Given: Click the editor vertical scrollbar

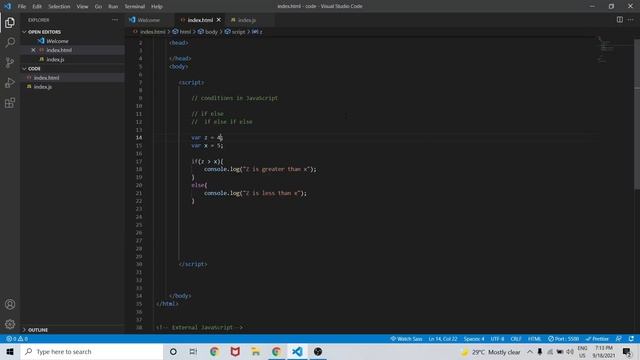Looking at the screenshot, I should click(637, 114).
